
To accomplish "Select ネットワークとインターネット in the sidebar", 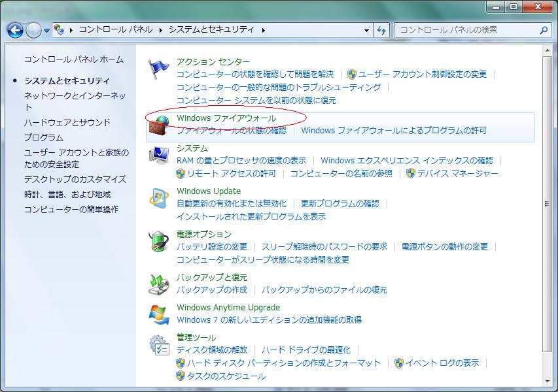I will click(x=75, y=101).
